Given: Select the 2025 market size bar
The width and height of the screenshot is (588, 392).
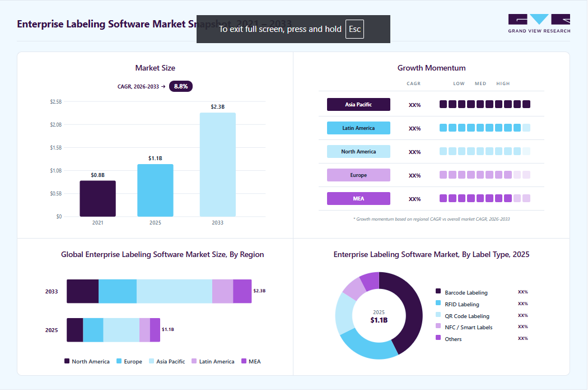Looking at the screenshot, I should coord(155,190).
